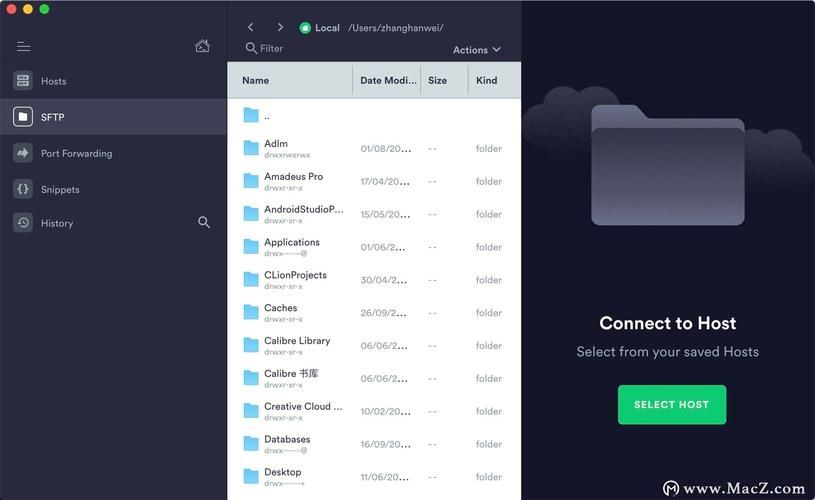Screen dimensions: 815x500
Task: Open the hamburger menu icon
Action: [x=23, y=47]
